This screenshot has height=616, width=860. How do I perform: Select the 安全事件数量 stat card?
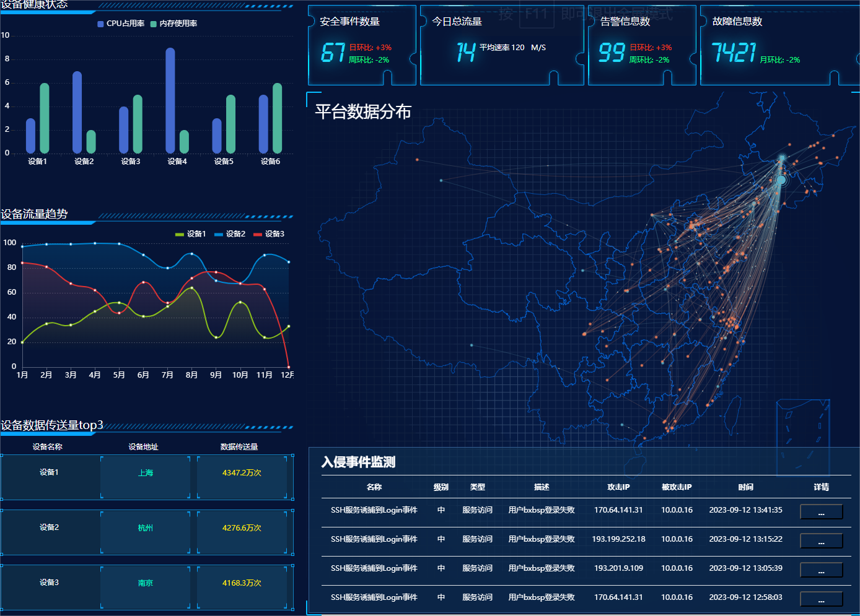362,45
